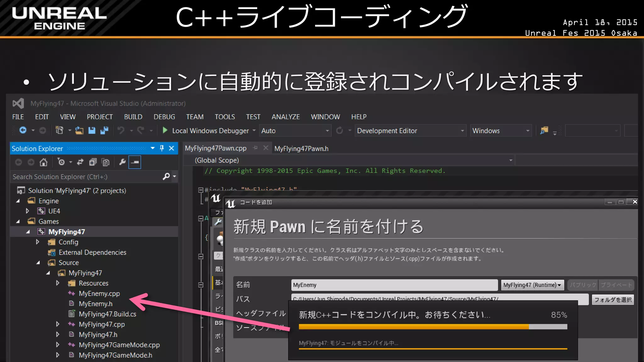Screen dimensions: 644x362
Task: Click the search magnifier in Solution Explorer
Action: coord(166,177)
